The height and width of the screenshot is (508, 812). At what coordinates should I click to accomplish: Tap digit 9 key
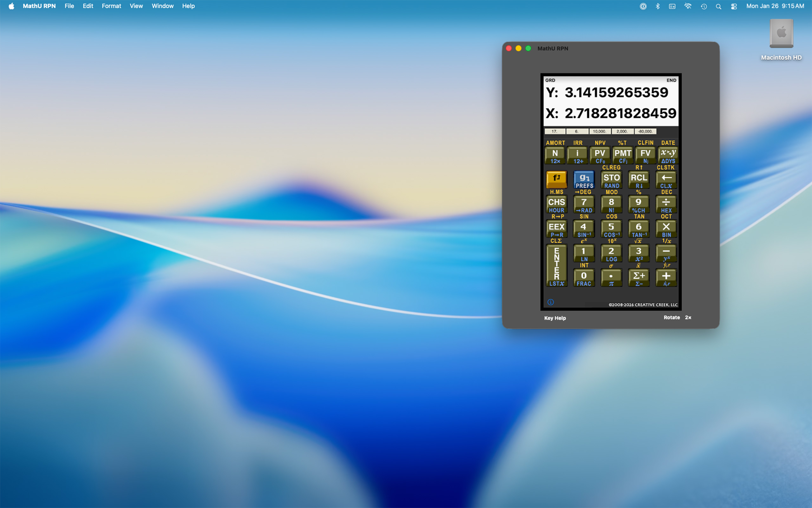[x=639, y=204]
